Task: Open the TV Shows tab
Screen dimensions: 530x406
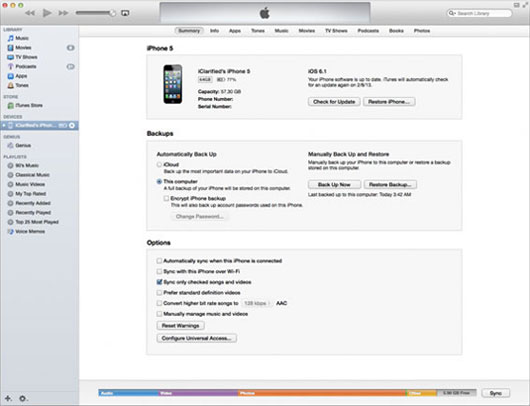Action: [336, 31]
